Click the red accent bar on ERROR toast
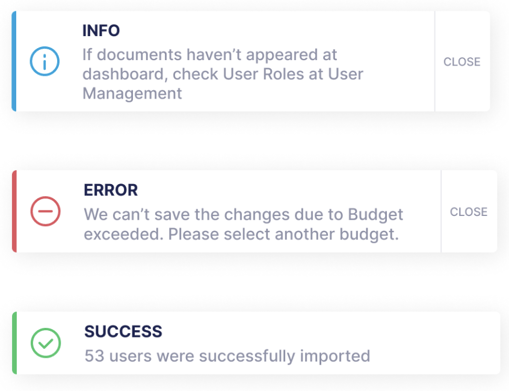 pyautogui.click(x=14, y=211)
